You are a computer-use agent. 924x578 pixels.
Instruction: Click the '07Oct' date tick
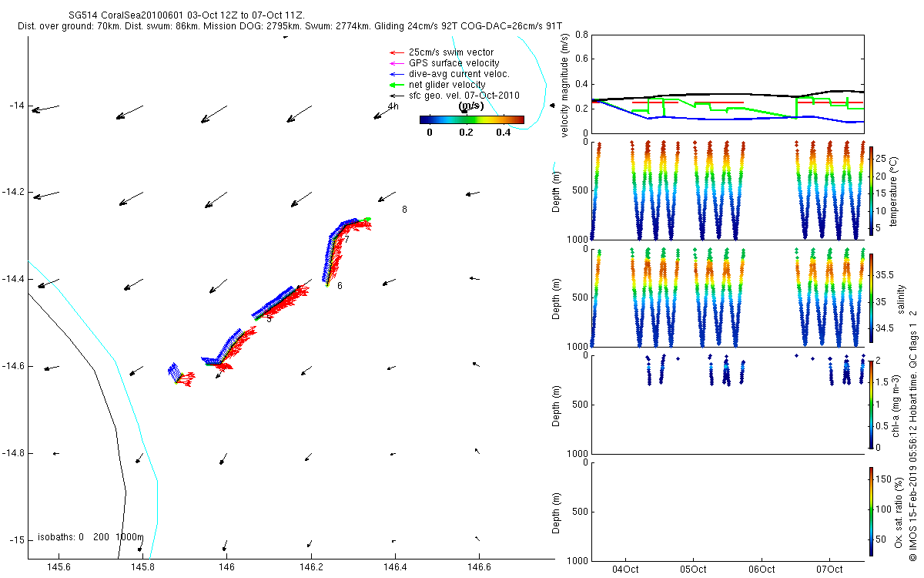pos(829,570)
